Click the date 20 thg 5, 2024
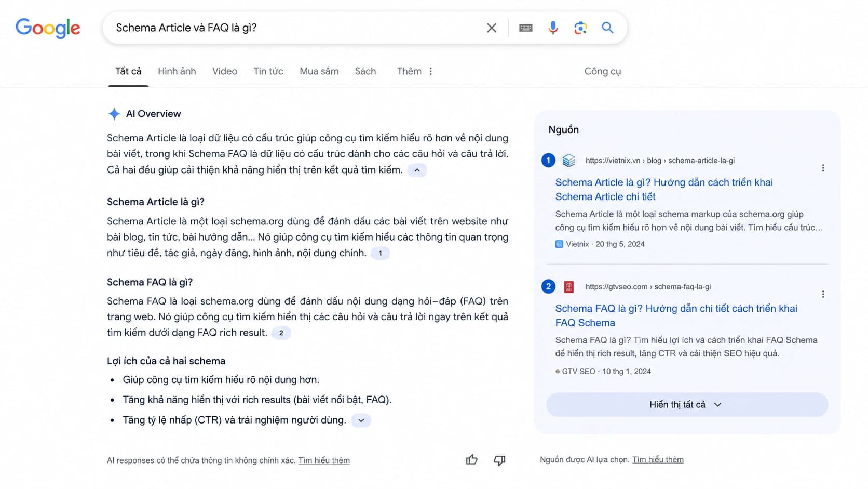 click(x=620, y=244)
